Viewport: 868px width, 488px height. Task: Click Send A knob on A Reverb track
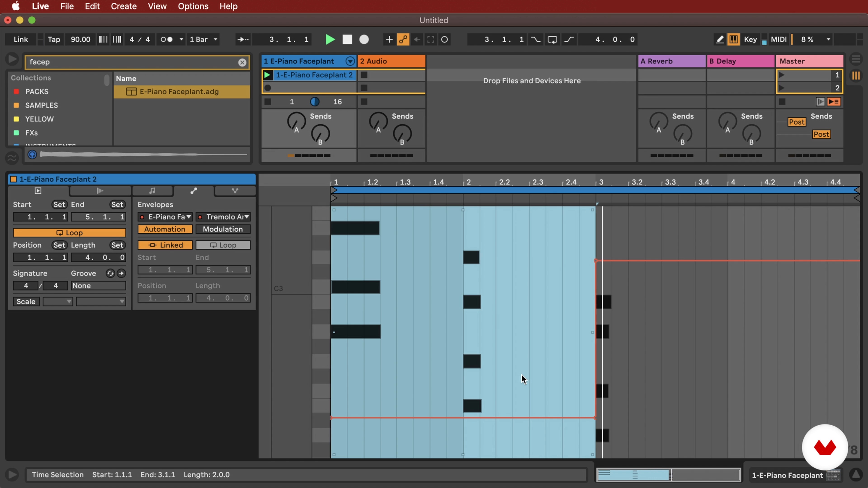tap(658, 122)
